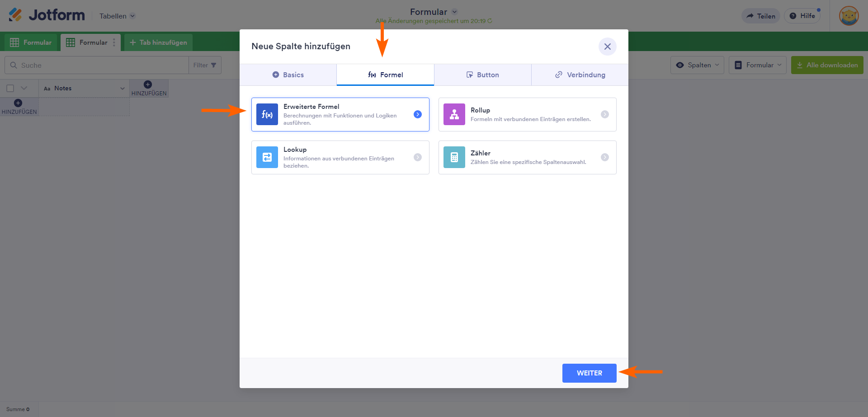Expand the Notes column header menu
The width and height of the screenshot is (868, 417).
[122, 89]
